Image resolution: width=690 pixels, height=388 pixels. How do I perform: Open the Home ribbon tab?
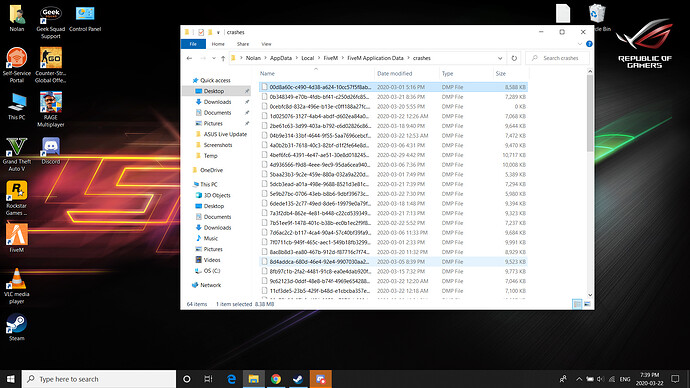coord(218,44)
